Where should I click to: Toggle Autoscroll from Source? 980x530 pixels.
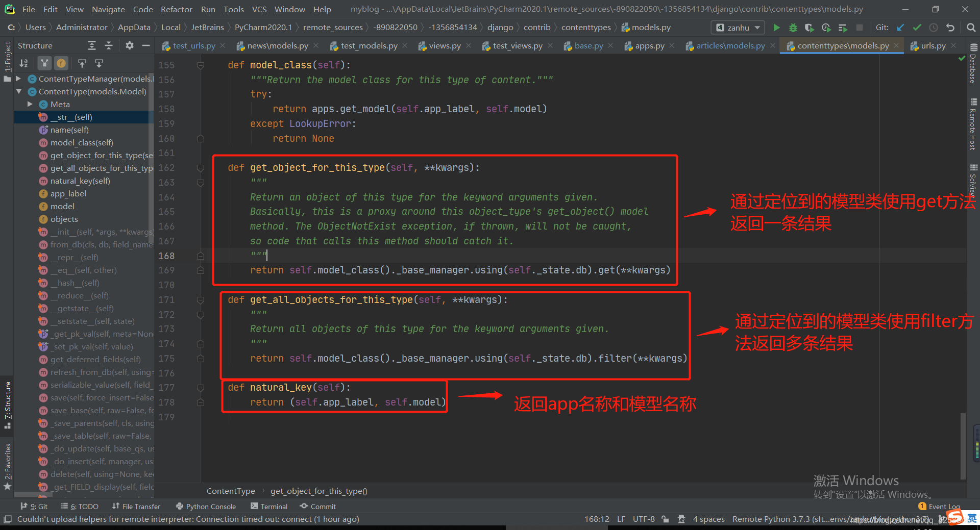click(x=99, y=63)
